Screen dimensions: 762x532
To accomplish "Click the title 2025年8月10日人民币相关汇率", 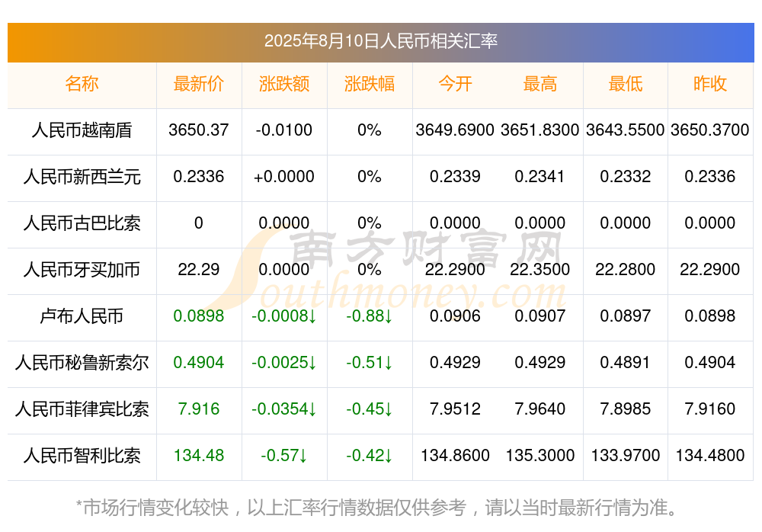I will (380, 41).
